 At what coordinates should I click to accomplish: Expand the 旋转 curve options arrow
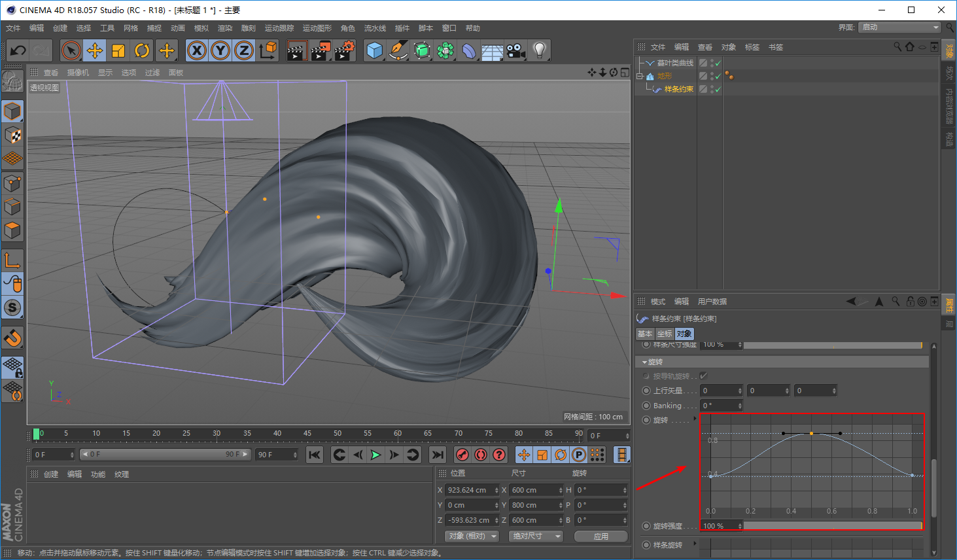pos(695,419)
